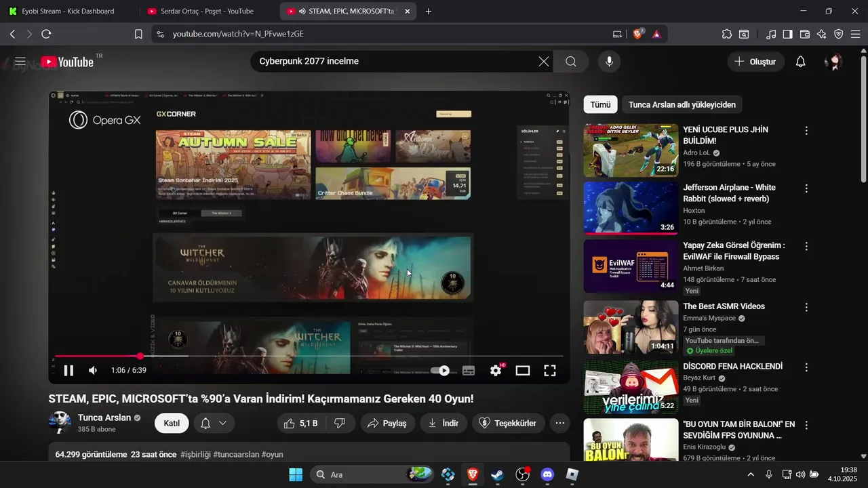
Task: Open DİSCORD FENA HACKLENDİ video title
Action: pos(733,366)
